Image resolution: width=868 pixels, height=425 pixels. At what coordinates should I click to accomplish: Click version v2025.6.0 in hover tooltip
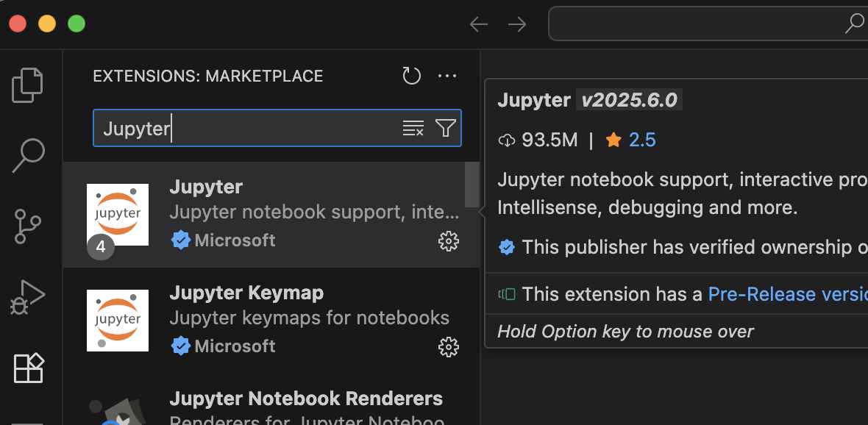coord(630,100)
